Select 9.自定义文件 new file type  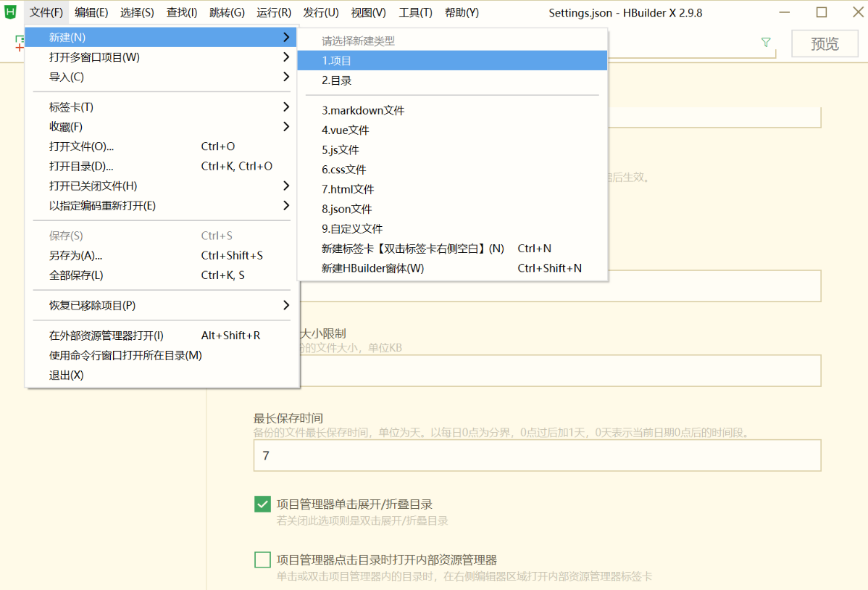click(x=452, y=229)
